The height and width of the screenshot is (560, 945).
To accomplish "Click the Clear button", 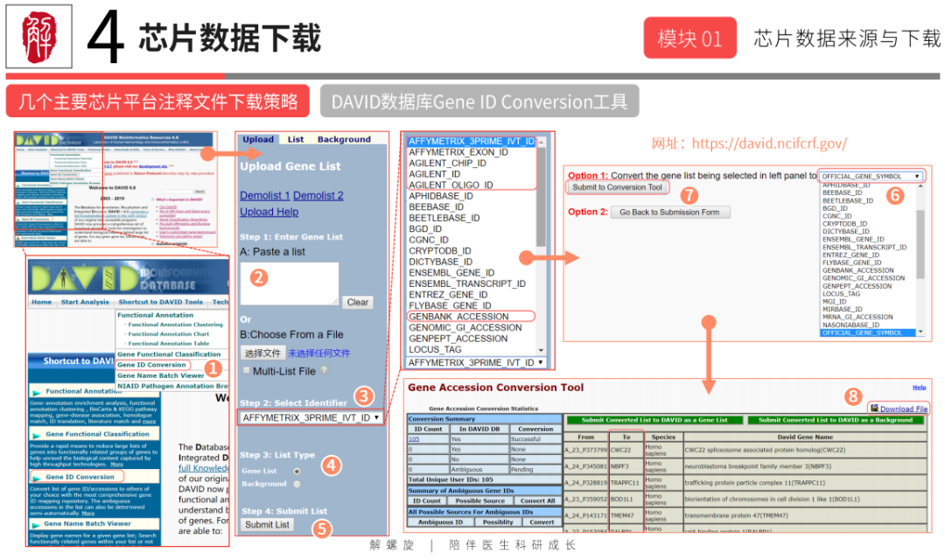I will coord(357,302).
